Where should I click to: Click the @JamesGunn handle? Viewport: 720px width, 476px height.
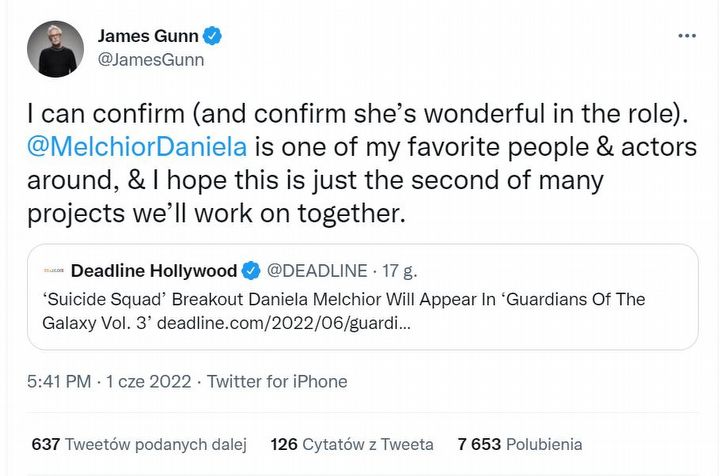(x=150, y=60)
